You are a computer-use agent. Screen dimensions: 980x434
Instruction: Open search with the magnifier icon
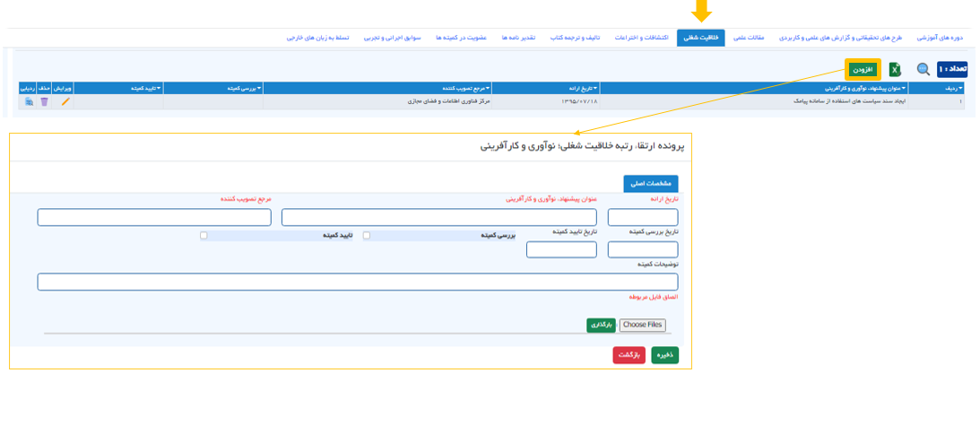pos(924,69)
